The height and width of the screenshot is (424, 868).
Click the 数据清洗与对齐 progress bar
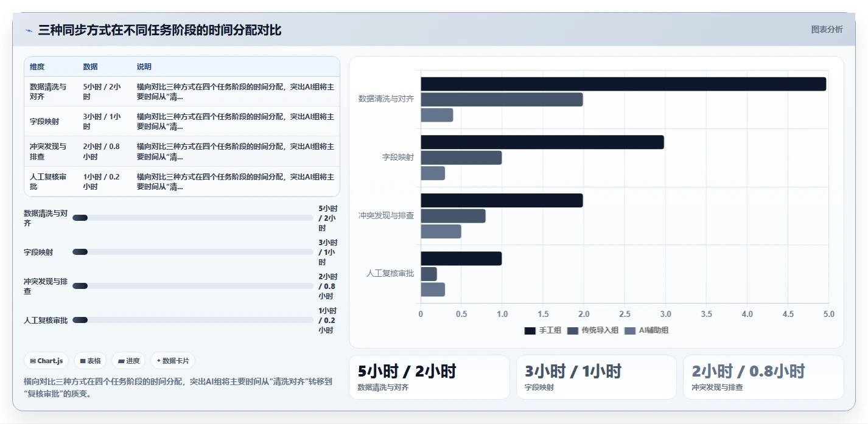[x=192, y=218]
